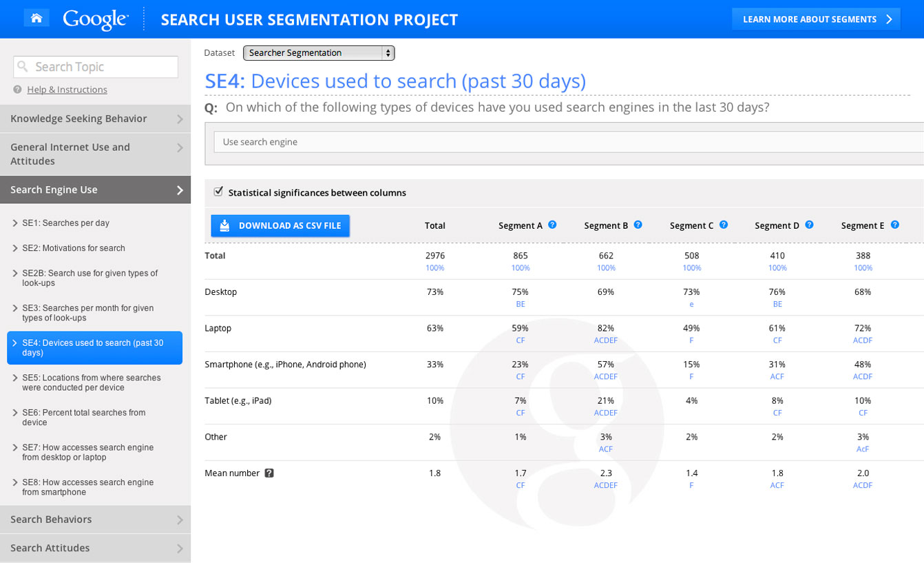This screenshot has width=924, height=563.
Task: Click the help icon beside Segment E
Action: (x=894, y=225)
